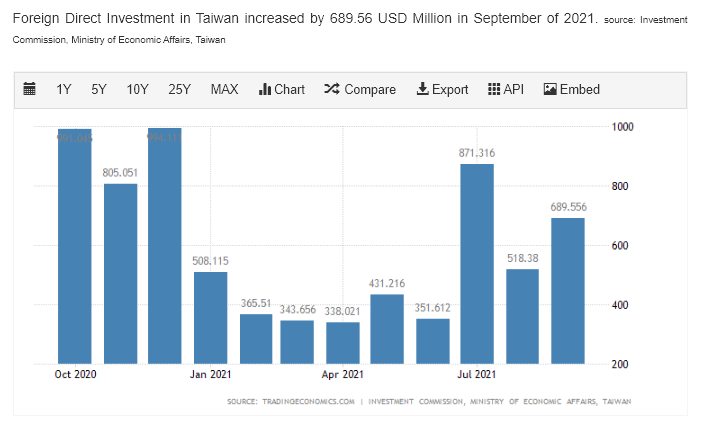Click the 351.612 bar in the chart

(x=433, y=341)
